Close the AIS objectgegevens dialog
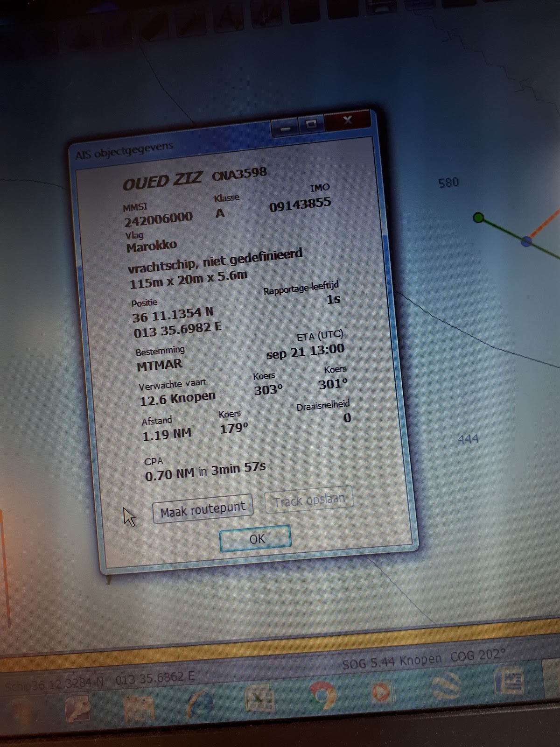Screen dimensions: 560x747 [347, 121]
